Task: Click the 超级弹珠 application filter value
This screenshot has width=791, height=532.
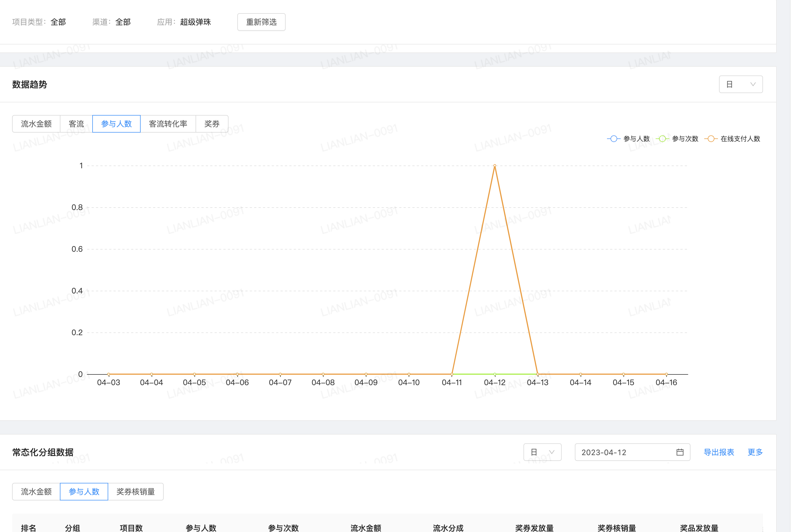Action: [x=195, y=22]
